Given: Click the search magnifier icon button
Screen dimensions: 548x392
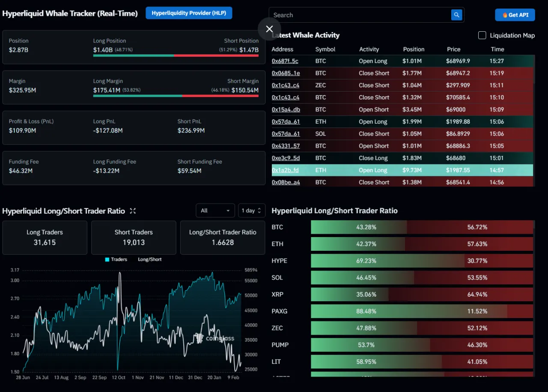Looking at the screenshot, I should (x=456, y=15).
